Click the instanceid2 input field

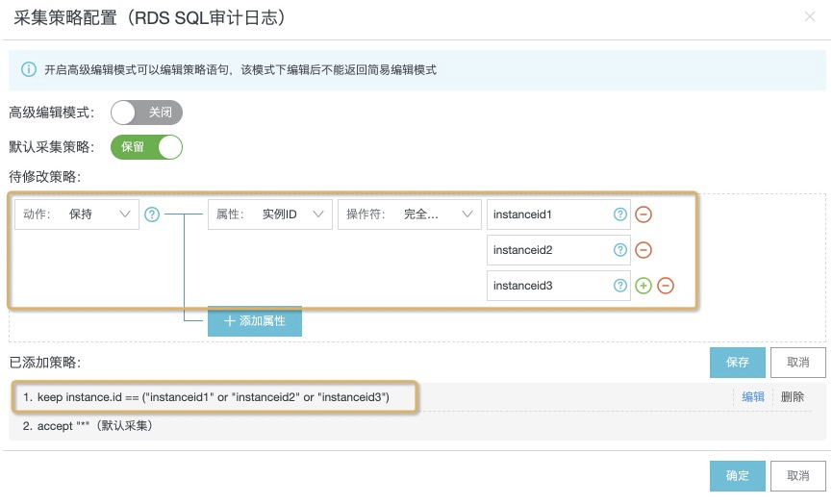click(x=558, y=250)
